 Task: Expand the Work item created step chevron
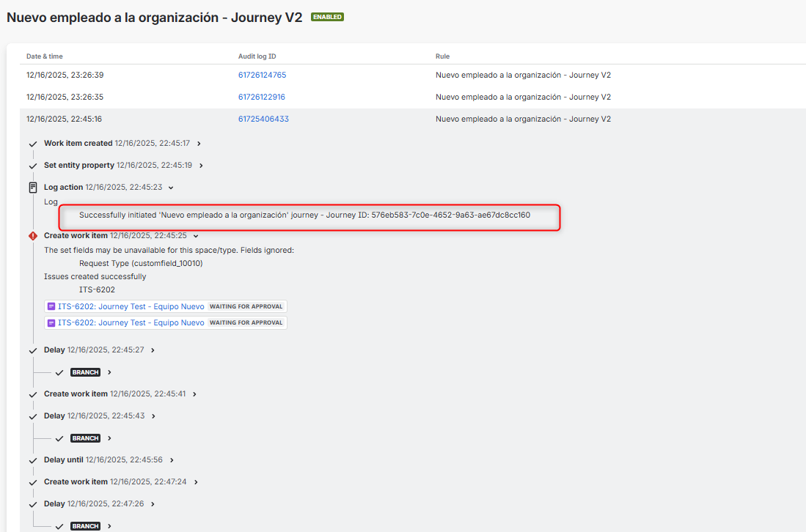tap(199, 143)
